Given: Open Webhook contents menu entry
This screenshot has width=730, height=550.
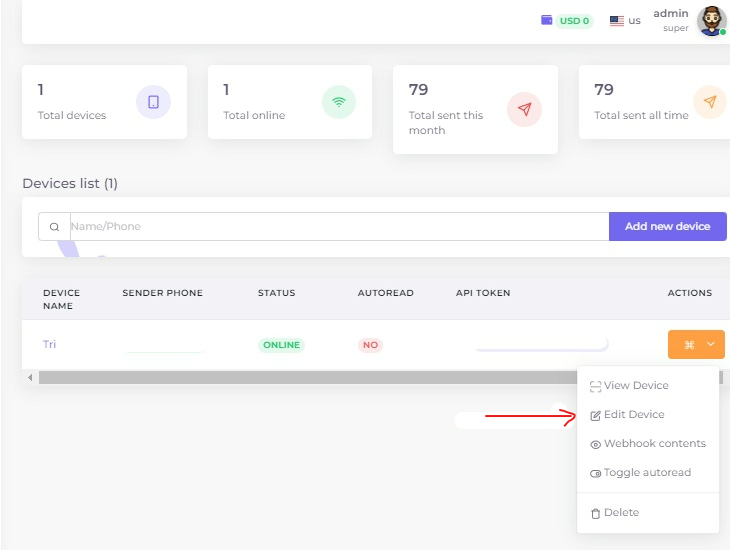Looking at the screenshot, I should click(x=654, y=443).
